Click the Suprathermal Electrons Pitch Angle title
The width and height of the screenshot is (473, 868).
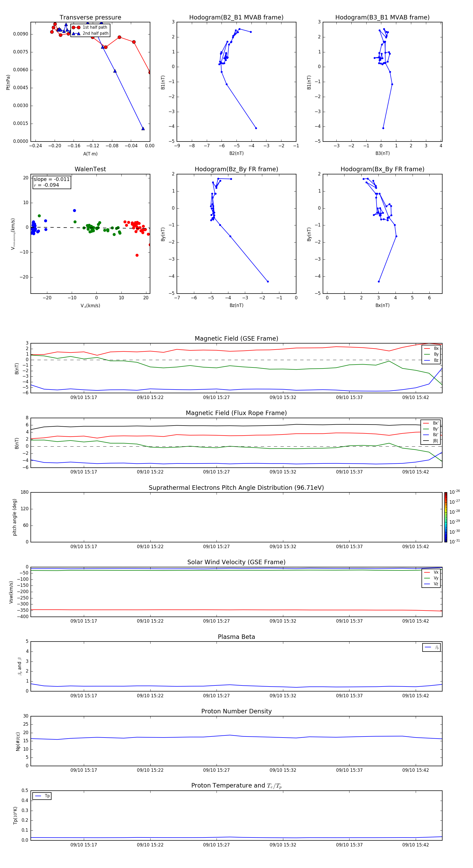(x=236, y=488)
